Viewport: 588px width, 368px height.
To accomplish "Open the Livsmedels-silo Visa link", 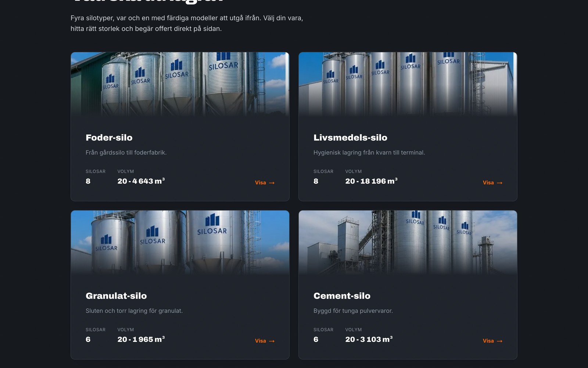I will click(x=492, y=183).
